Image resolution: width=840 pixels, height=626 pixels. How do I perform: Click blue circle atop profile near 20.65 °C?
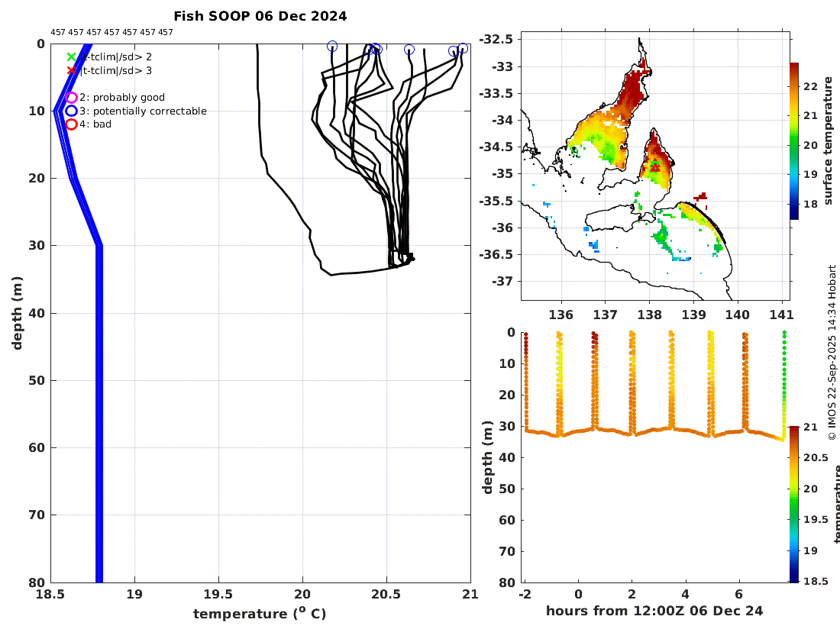click(409, 50)
